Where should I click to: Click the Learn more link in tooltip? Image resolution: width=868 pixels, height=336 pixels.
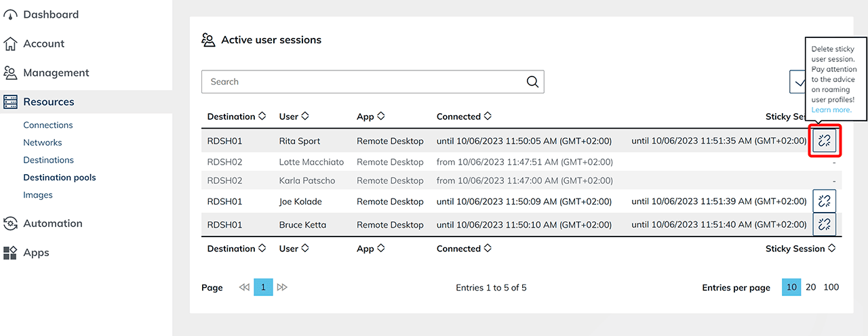pyautogui.click(x=831, y=110)
